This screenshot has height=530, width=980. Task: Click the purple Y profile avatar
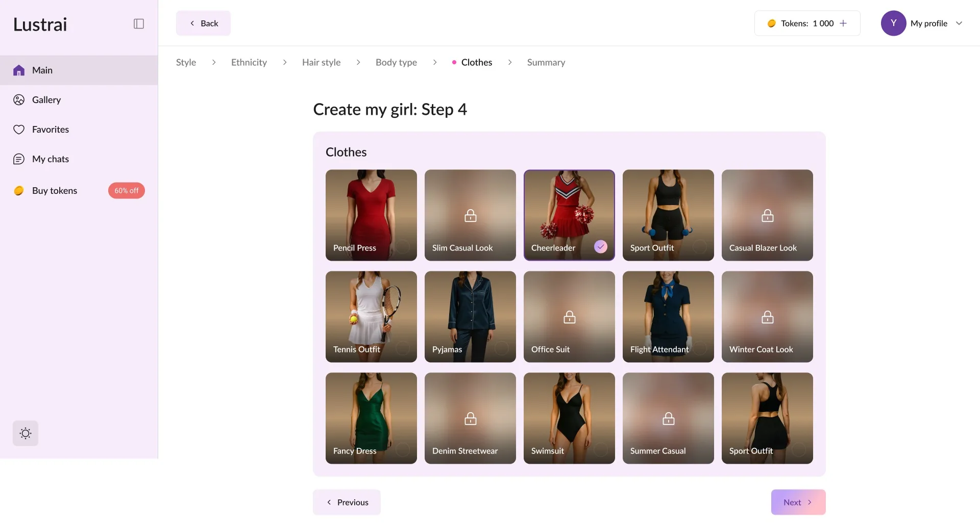coord(893,23)
